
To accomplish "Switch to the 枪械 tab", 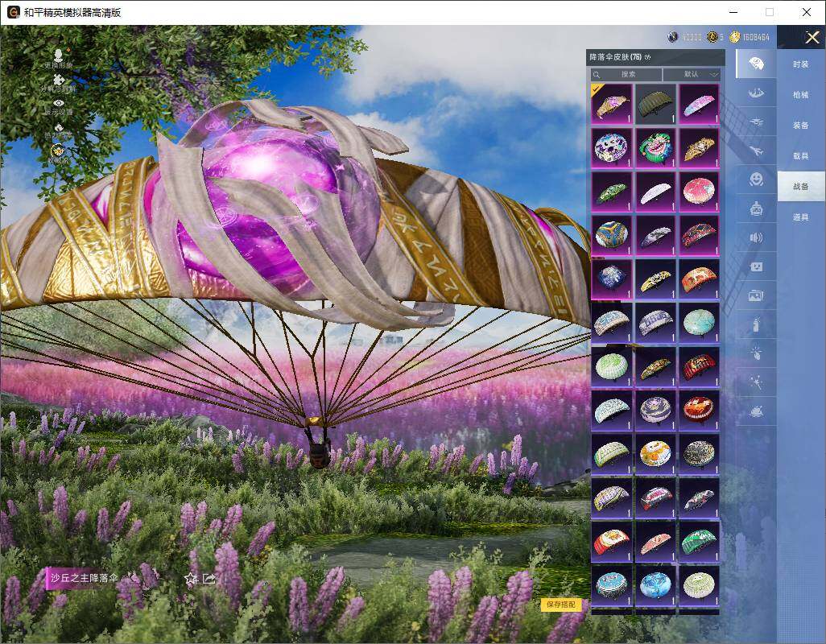I will point(801,95).
